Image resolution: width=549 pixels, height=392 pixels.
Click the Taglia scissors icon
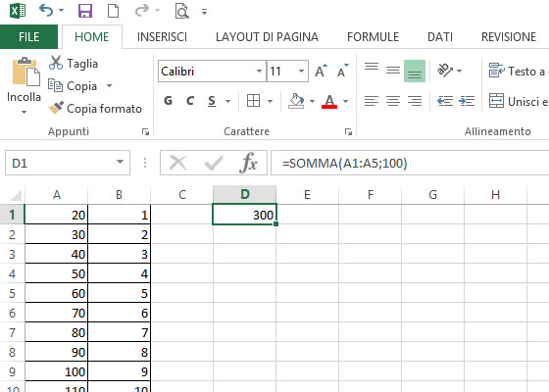pos(56,63)
